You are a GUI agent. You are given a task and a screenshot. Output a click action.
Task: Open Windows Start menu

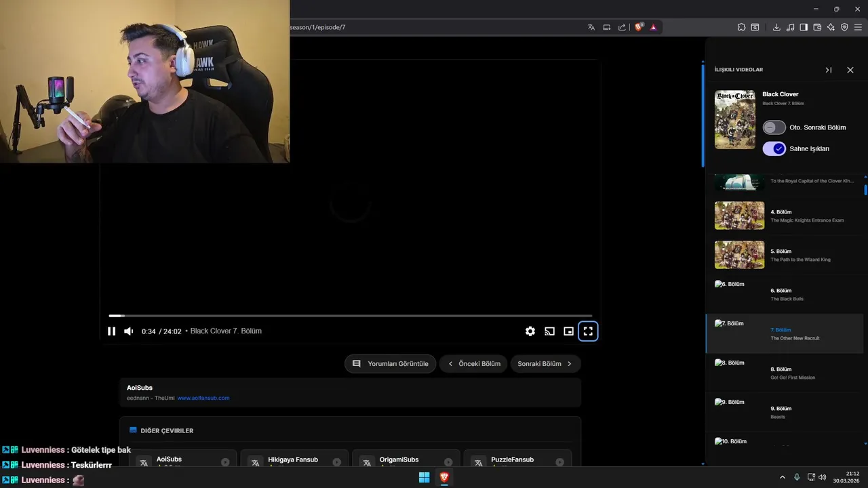pos(424,477)
